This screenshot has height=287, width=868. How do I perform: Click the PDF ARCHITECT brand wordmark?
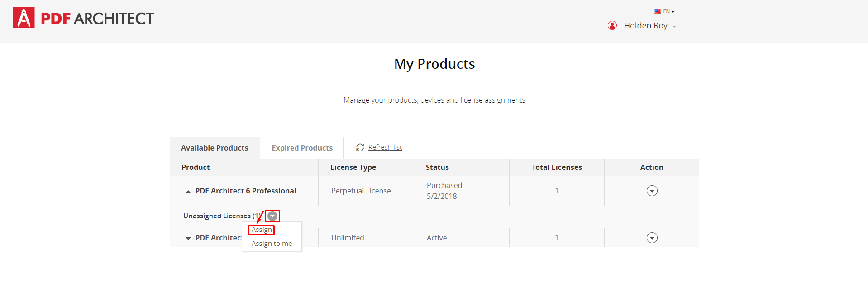pos(97,19)
